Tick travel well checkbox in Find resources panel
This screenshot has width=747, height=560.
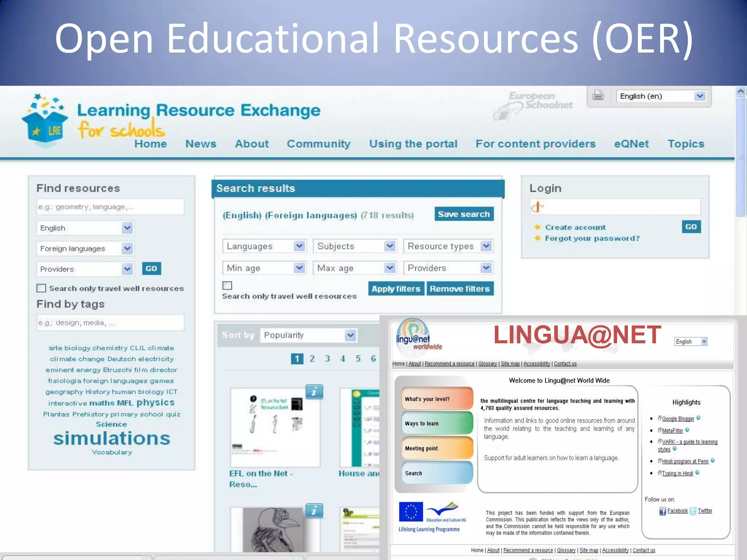[41, 288]
